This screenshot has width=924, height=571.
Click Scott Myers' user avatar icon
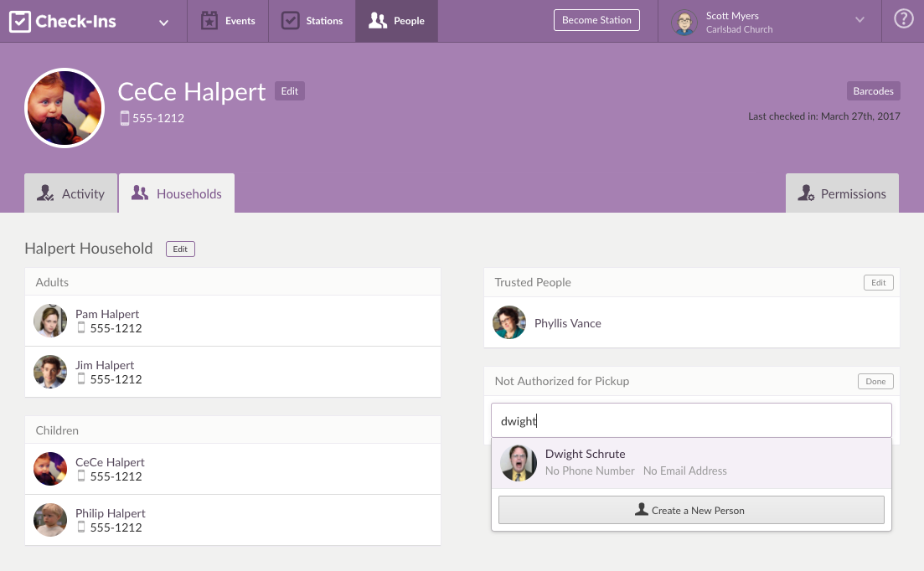[684, 23]
